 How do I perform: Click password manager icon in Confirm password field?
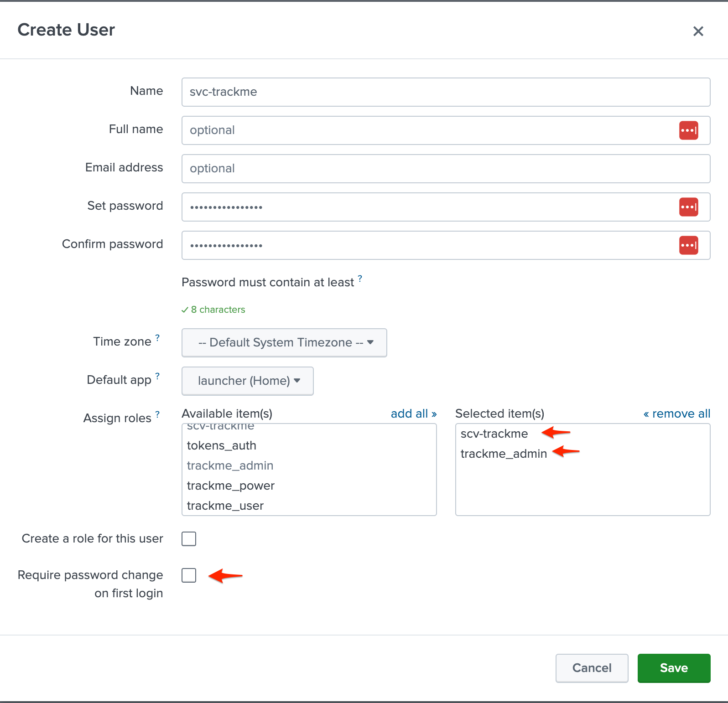click(688, 245)
